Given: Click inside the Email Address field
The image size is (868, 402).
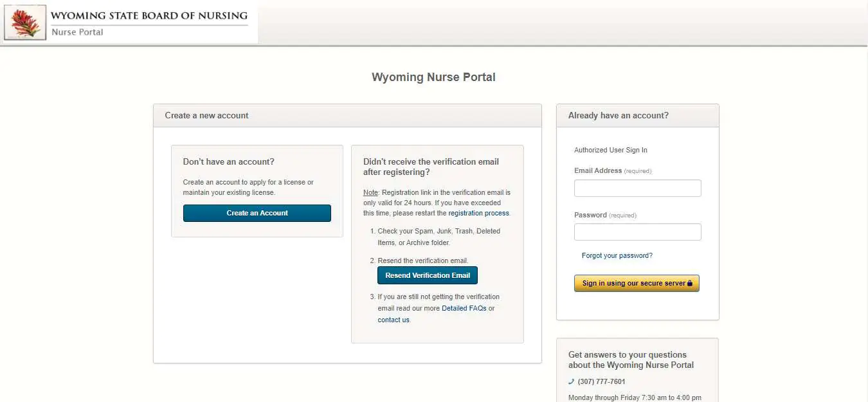Looking at the screenshot, I should 637,188.
